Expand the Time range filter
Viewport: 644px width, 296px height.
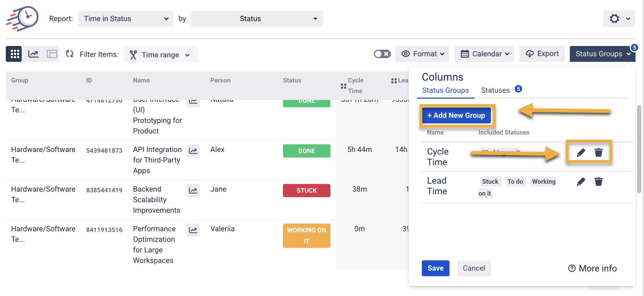click(160, 55)
